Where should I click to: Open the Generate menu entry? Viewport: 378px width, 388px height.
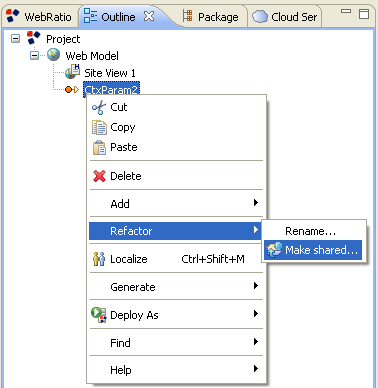176,287
